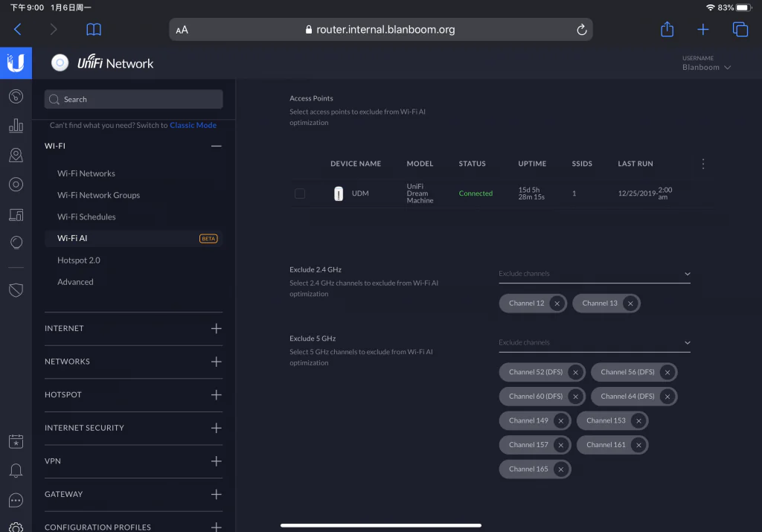The width and height of the screenshot is (762, 532).
Task: Sort table by UPTIME header
Action: tap(532, 164)
